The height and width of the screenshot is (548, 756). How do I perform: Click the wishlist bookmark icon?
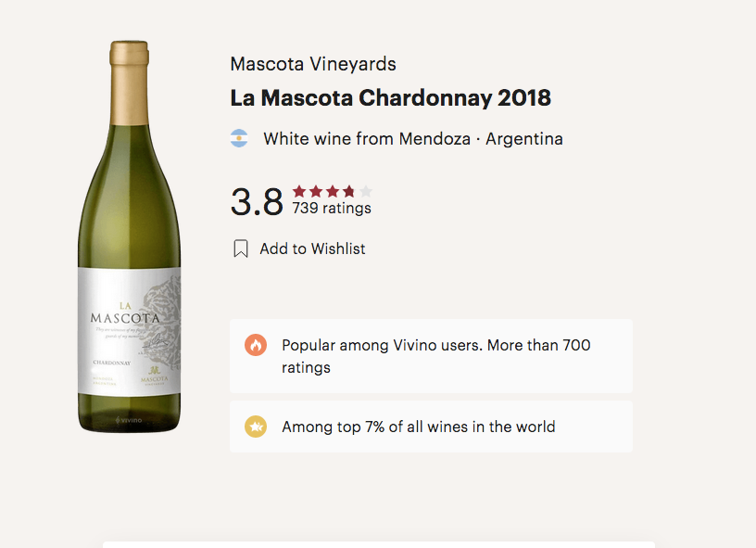[240, 249]
